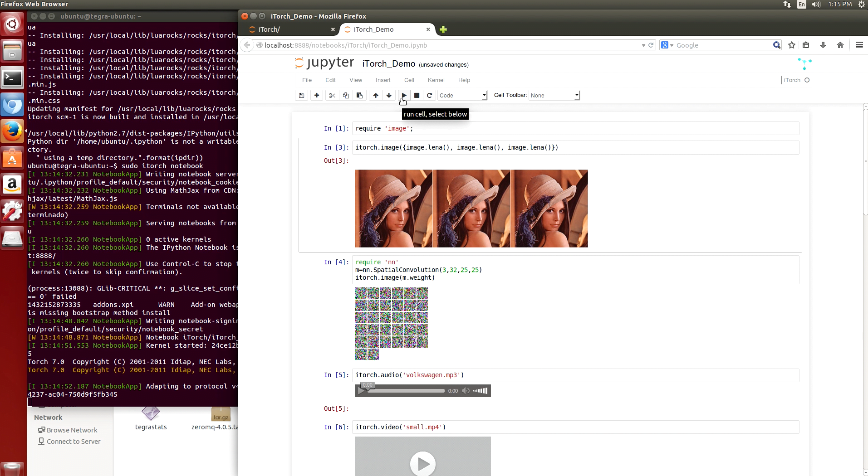Paste cell below using the clipboard icon

[359, 95]
